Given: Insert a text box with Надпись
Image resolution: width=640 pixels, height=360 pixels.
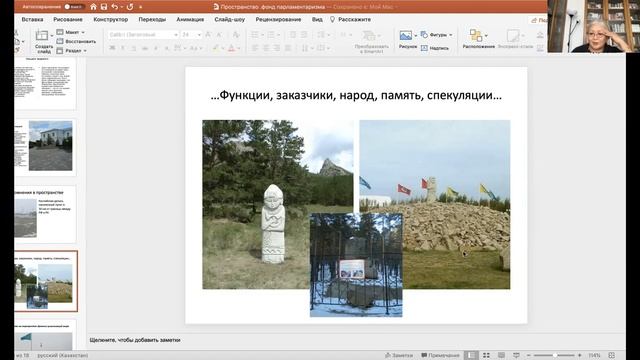Looking at the screenshot, I should pyautogui.click(x=435, y=48).
